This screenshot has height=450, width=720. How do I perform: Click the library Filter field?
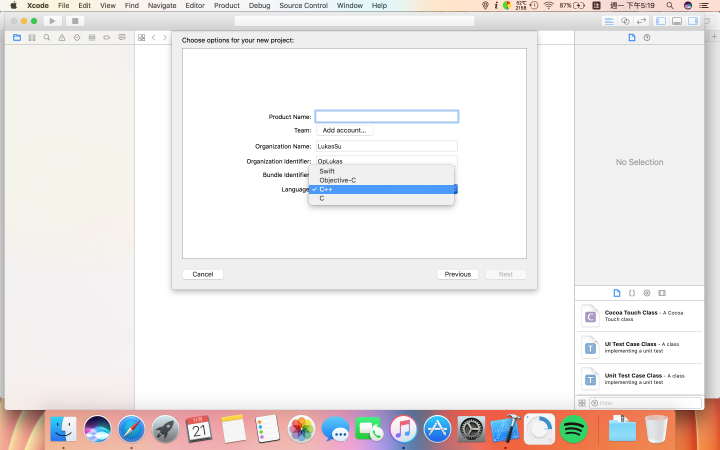click(646, 403)
